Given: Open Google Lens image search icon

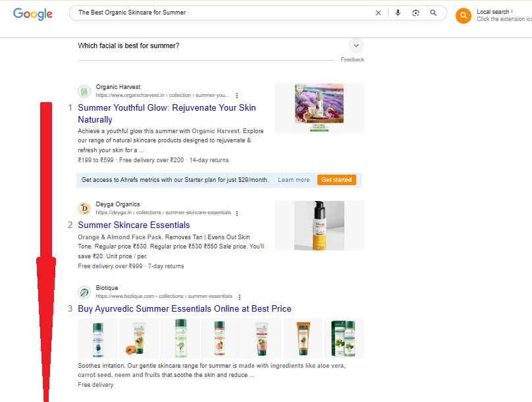Looking at the screenshot, I should pos(415,13).
